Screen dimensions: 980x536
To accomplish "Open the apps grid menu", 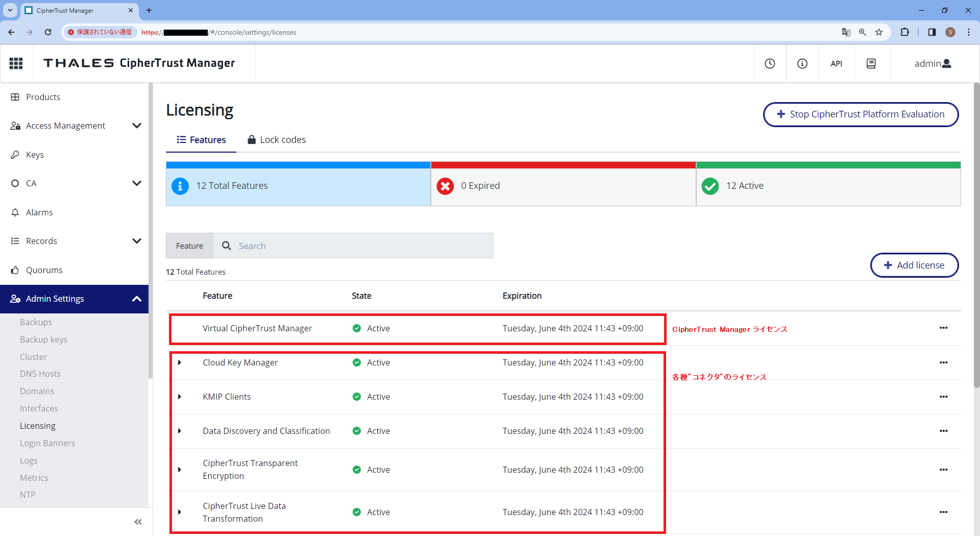I will 16,63.
